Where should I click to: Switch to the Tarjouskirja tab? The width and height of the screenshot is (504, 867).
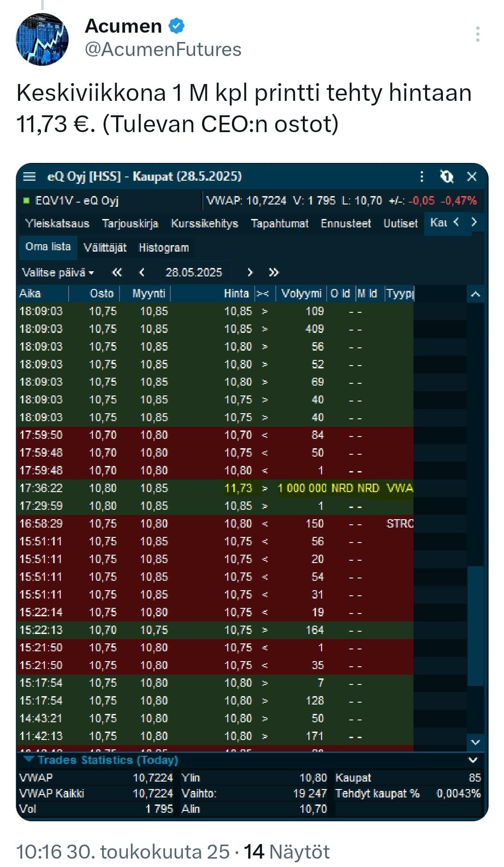130,224
